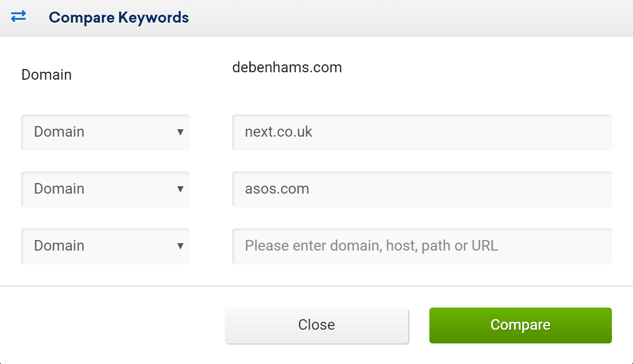
Task: Click the word Keywords in the header
Action: tap(154, 17)
